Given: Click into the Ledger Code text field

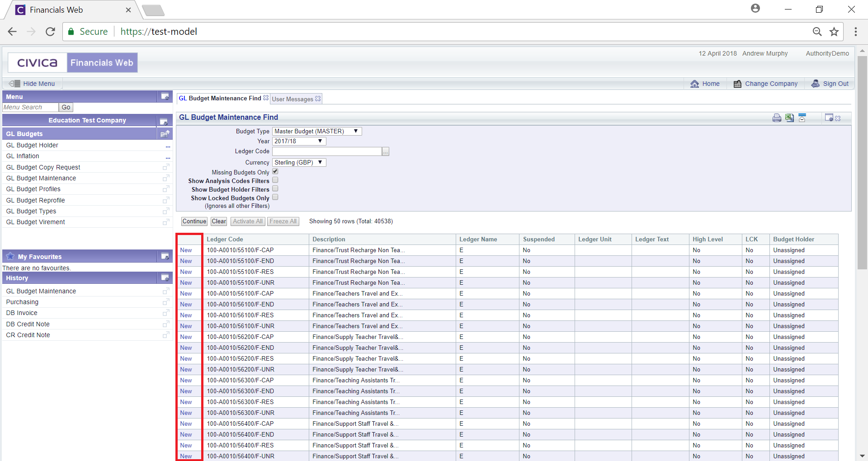Looking at the screenshot, I should tap(327, 152).
